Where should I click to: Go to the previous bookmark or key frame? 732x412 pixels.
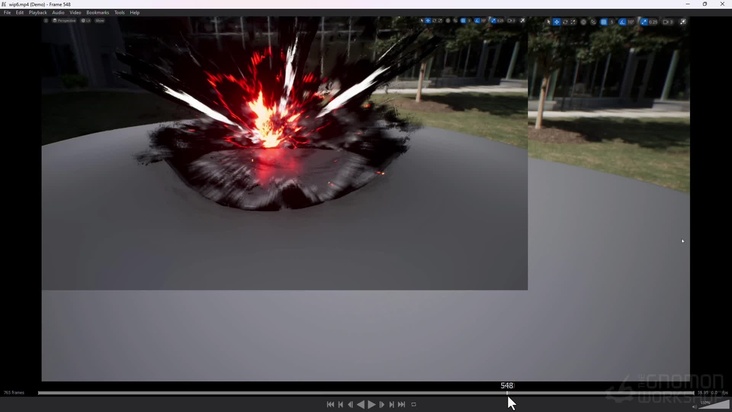point(341,405)
